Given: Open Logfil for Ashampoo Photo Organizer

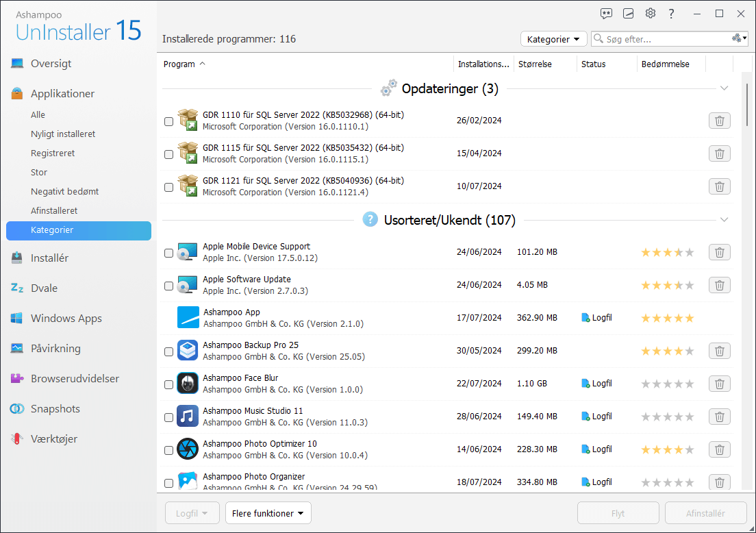Looking at the screenshot, I should pos(597,482).
